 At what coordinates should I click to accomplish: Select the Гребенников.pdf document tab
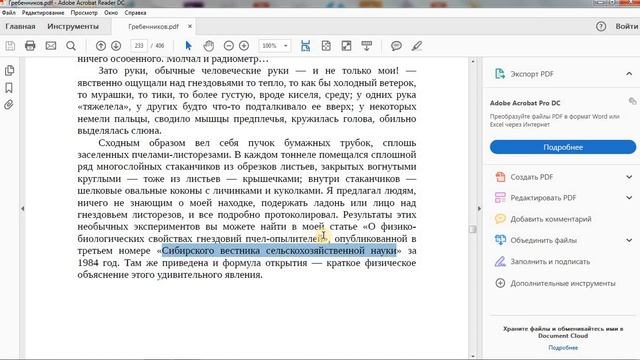click(153, 27)
